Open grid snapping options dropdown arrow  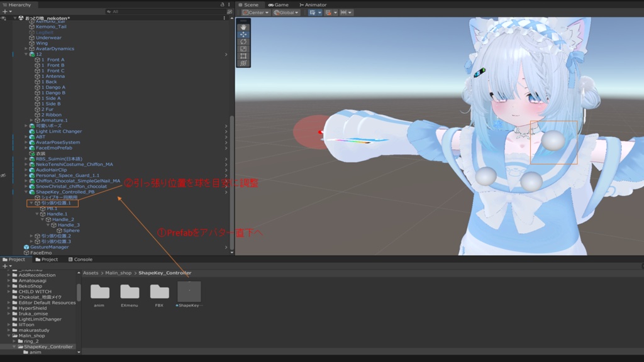[319, 13]
